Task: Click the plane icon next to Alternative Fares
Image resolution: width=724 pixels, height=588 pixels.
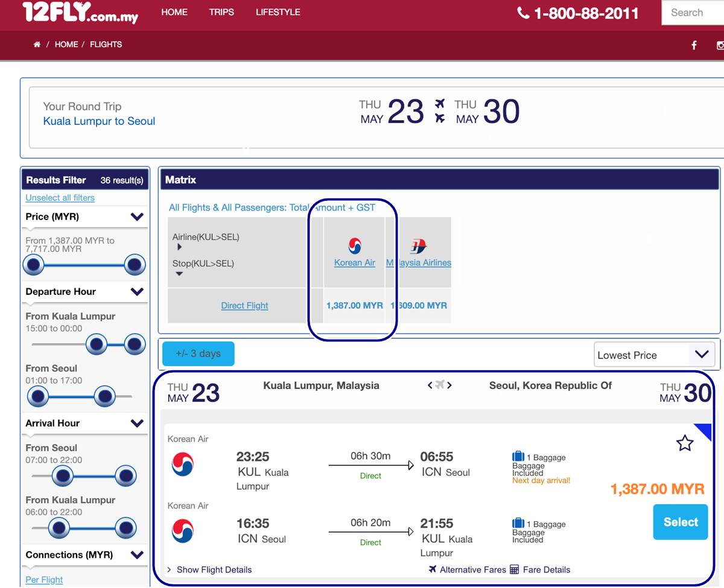Action: click(x=433, y=569)
